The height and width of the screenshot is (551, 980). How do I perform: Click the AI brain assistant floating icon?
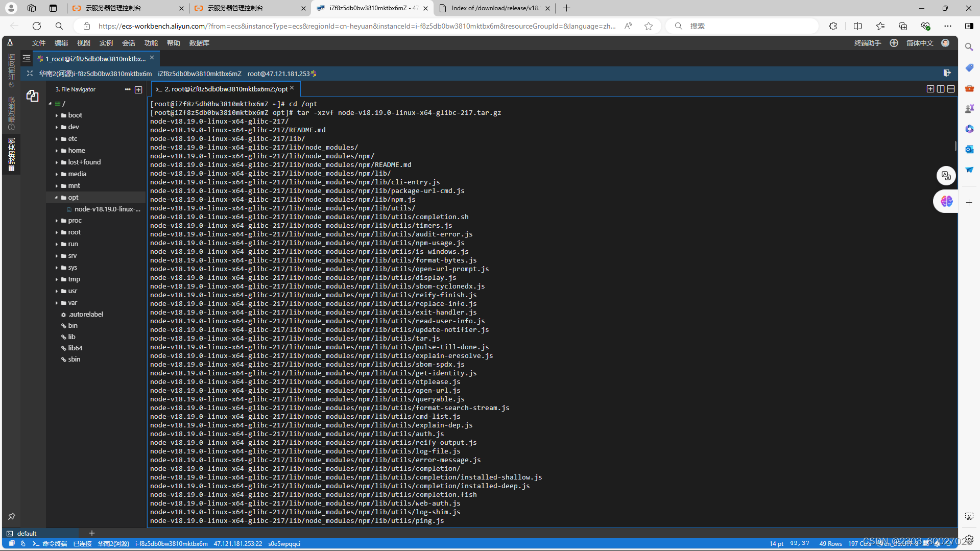pos(946,201)
